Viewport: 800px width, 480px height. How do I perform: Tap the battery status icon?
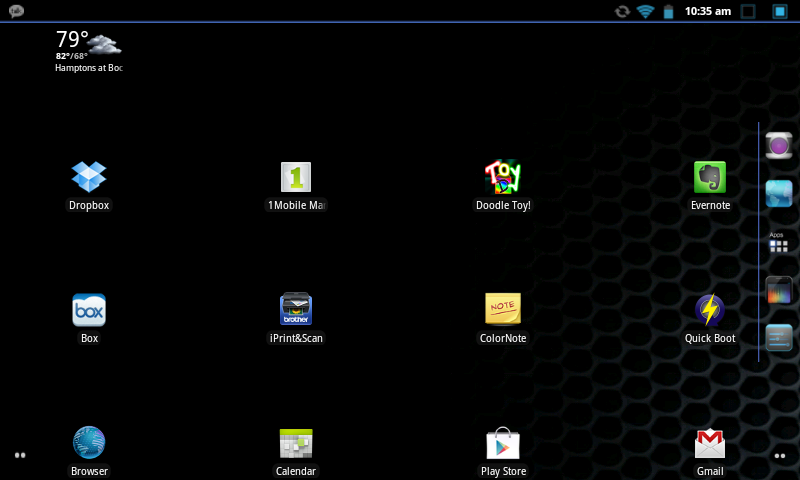click(668, 11)
